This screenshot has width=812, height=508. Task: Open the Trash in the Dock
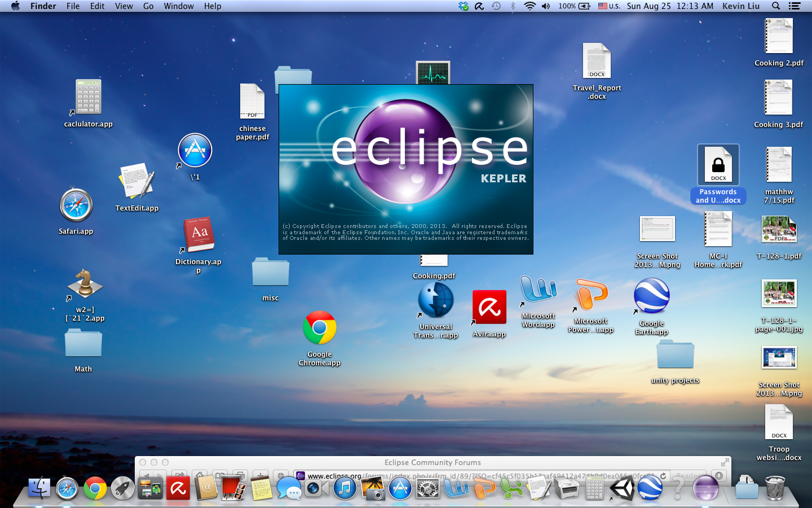pyautogui.click(x=775, y=489)
